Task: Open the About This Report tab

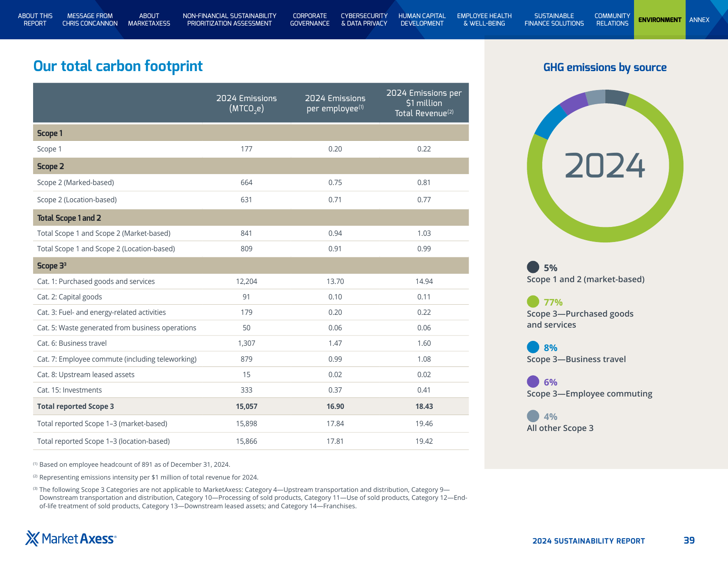Action: pyautogui.click(x=35, y=19)
